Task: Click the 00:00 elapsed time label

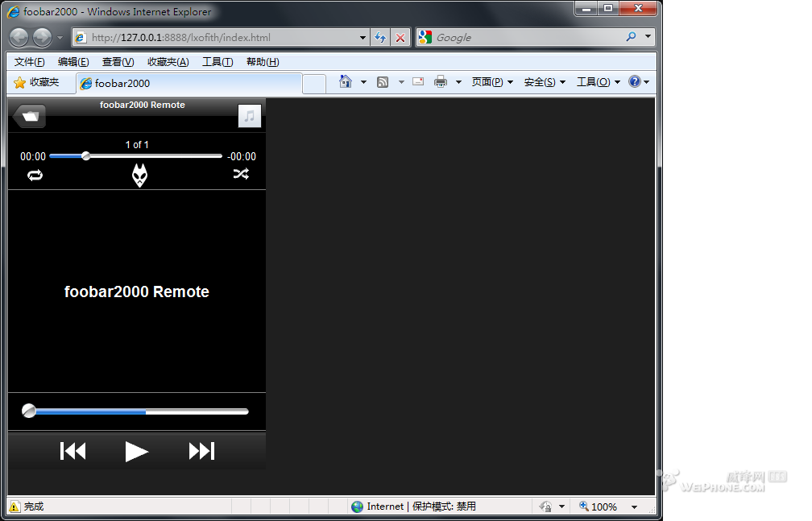Action: coord(32,156)
